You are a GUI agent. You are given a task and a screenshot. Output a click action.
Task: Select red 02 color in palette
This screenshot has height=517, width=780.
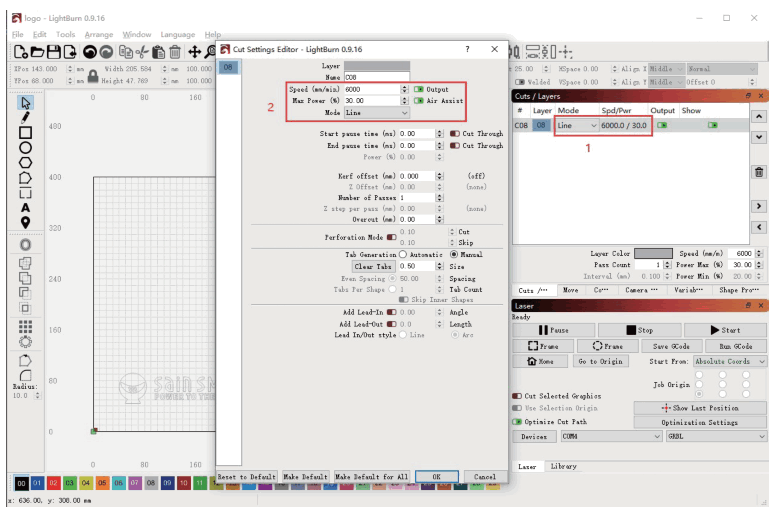pyautogui.click(x=53, y=483)
